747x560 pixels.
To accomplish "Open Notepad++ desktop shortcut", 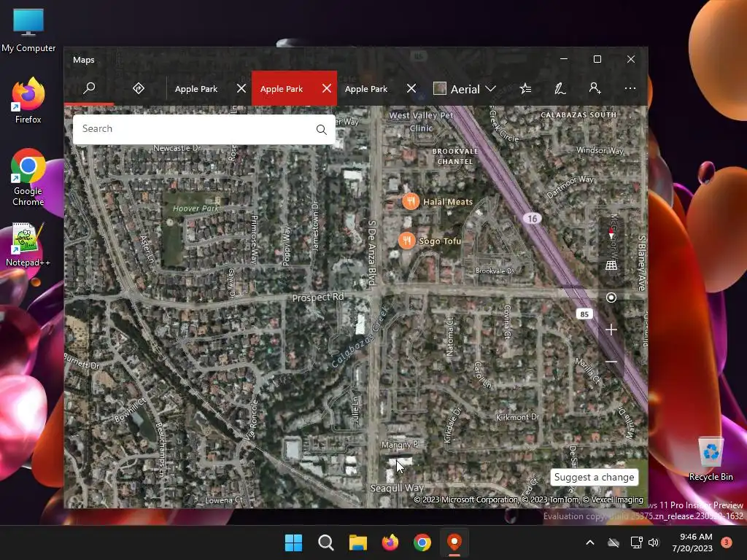I will click(x=28, y=245).
